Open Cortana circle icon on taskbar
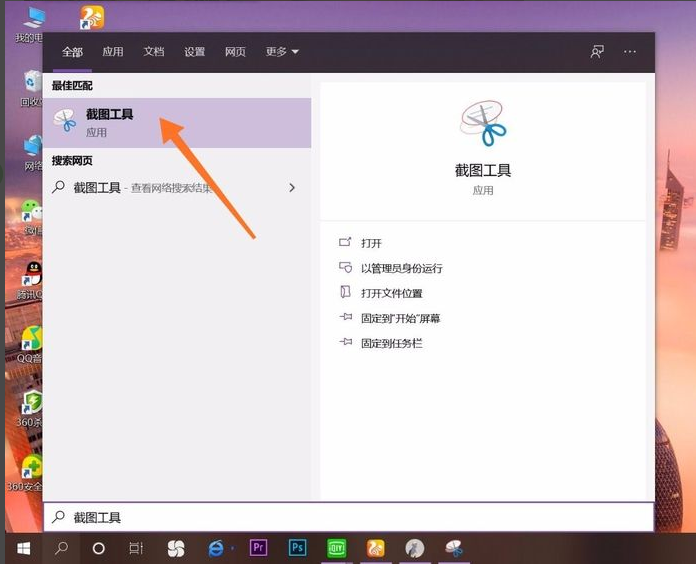Viewport: 696px width, 564px height. point(98,548)
